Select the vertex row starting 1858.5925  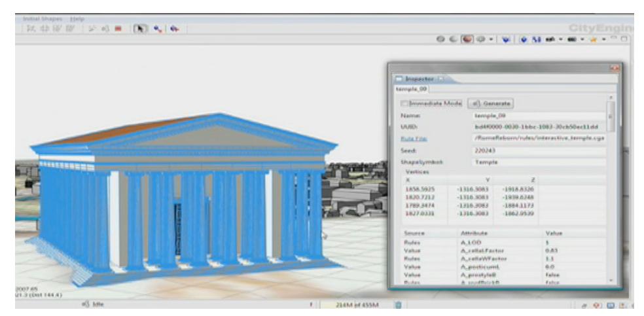click(x=503, y=190)
